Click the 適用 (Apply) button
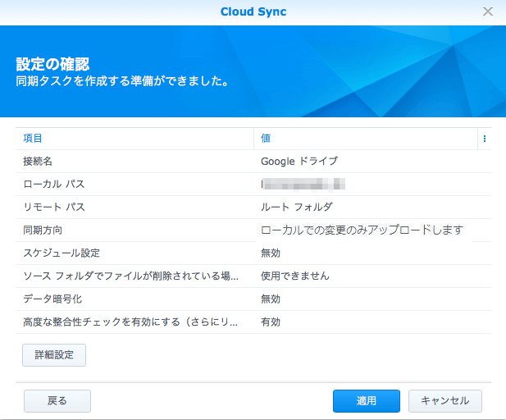Viewport: 506px width, 420px height. [x=367, y=400]
